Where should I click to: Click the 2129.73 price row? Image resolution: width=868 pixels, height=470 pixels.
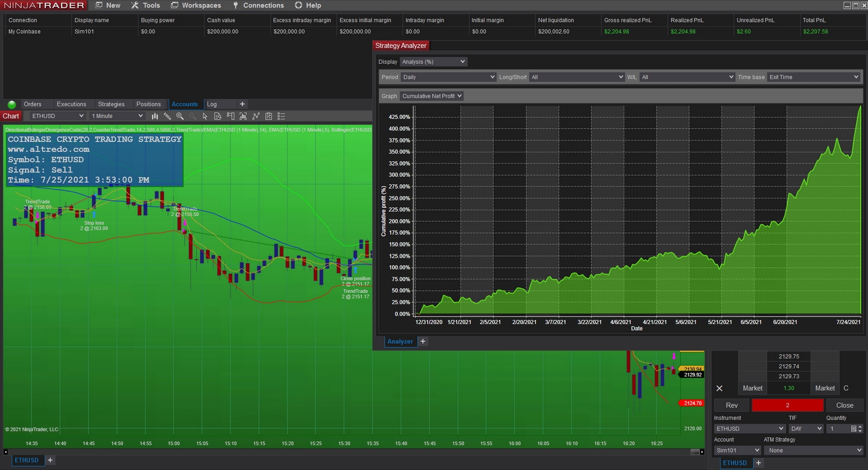tap(789, 376)
